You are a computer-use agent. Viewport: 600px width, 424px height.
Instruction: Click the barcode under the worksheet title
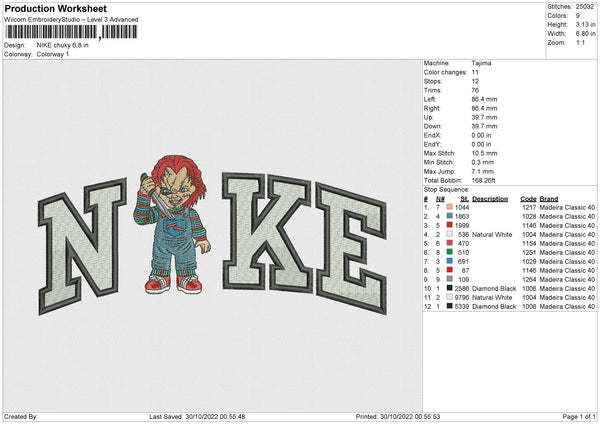(x=71, y=32)
